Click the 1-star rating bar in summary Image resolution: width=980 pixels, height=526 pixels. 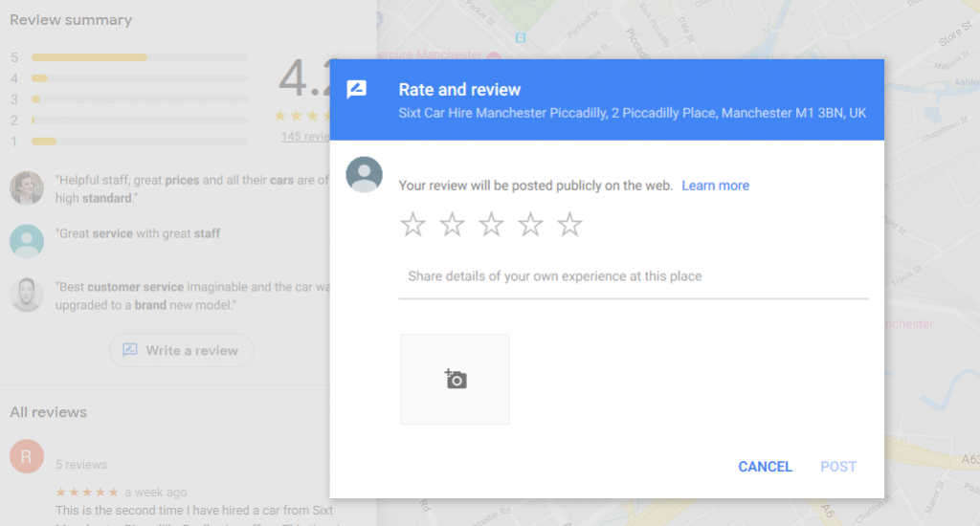click(140, 142)
